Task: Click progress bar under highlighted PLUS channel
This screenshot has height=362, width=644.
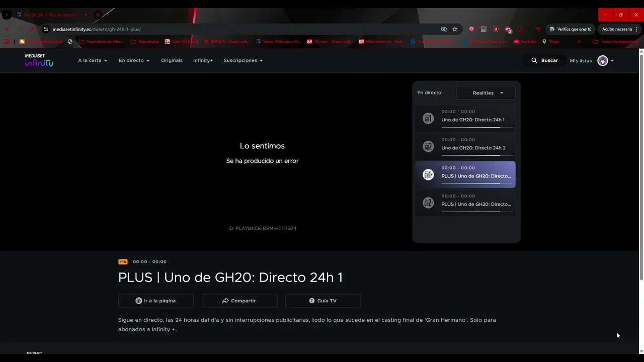Action: tap(477, 184)
